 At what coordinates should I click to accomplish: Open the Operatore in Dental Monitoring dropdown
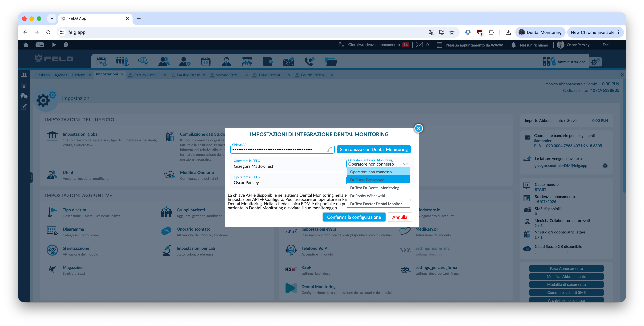pos(378,164)
